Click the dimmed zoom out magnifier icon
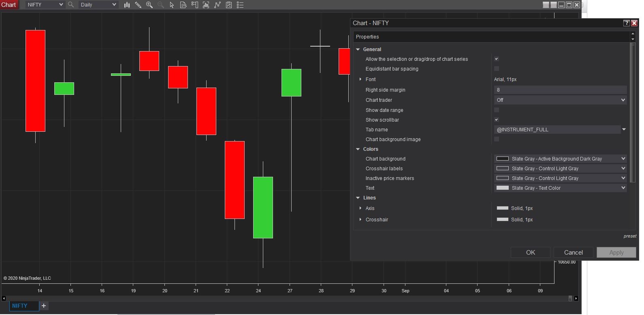Screen dimensions: 644x315 pyautogui.click(x=161, y=5)
